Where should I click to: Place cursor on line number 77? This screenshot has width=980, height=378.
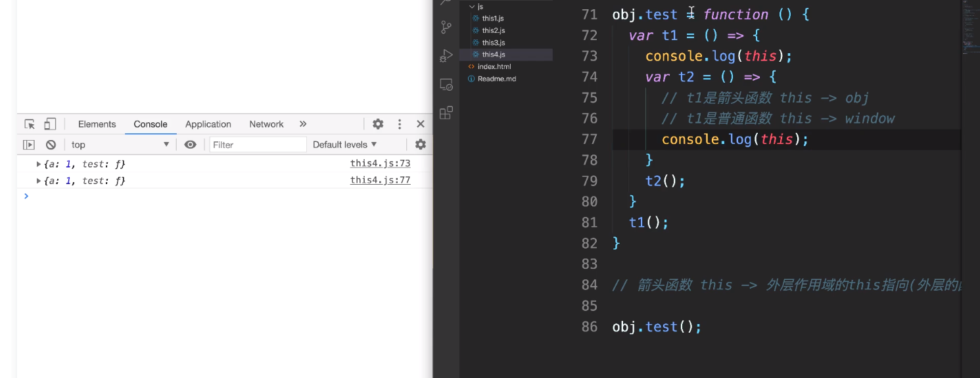point(590,139)
